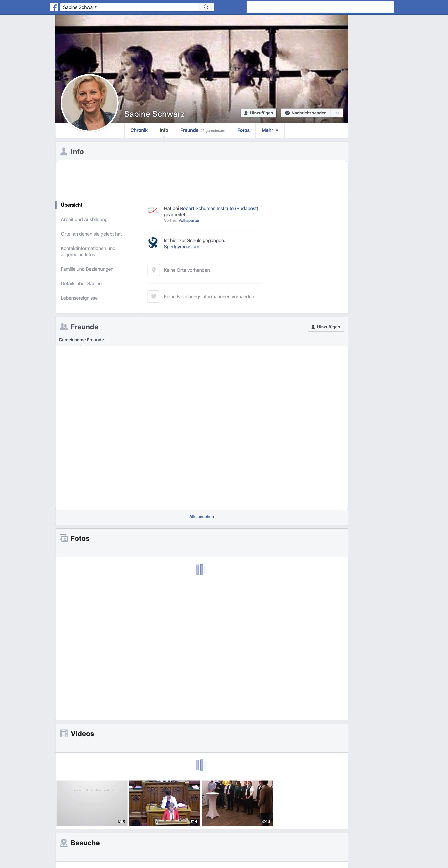Open the Volkspartei link
The image size is (448, 868).
tap(189, 220)
